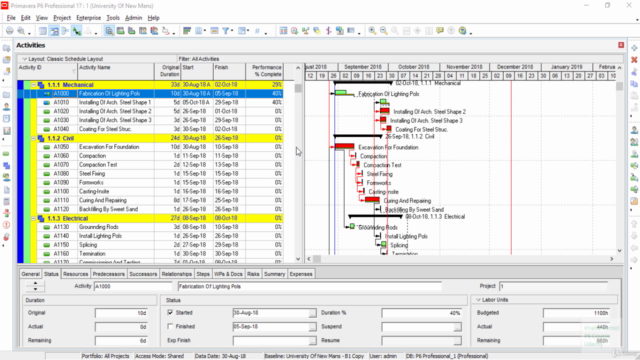Image resolution: width=640 pixels, height=360 pixels.
Task: Switch to the WPs & Docs tab
Action: point(228,274)
